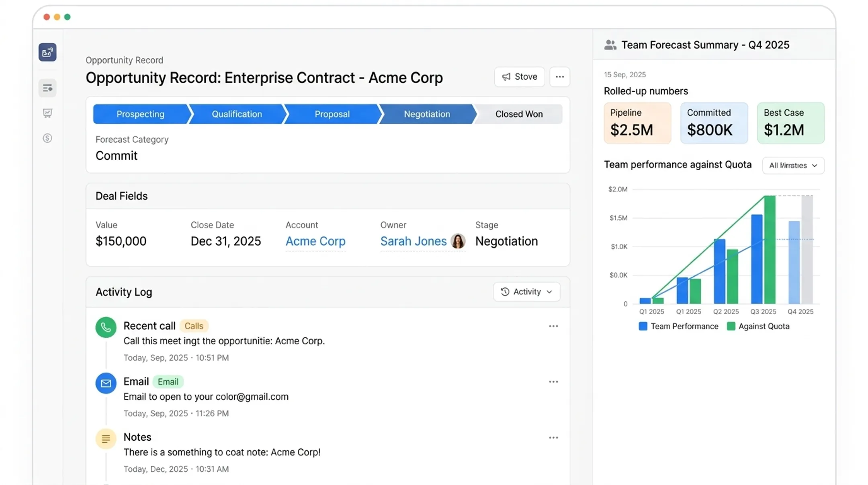The image size is (868, 485).
Task: Open Sarah Jones owner link
Action: pyautogui.click(x=413, y=241)
